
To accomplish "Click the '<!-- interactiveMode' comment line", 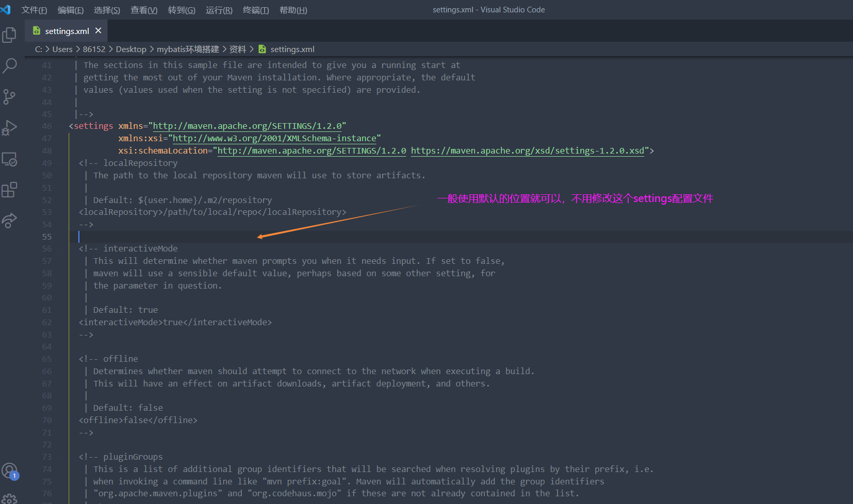I will [128, 248].
